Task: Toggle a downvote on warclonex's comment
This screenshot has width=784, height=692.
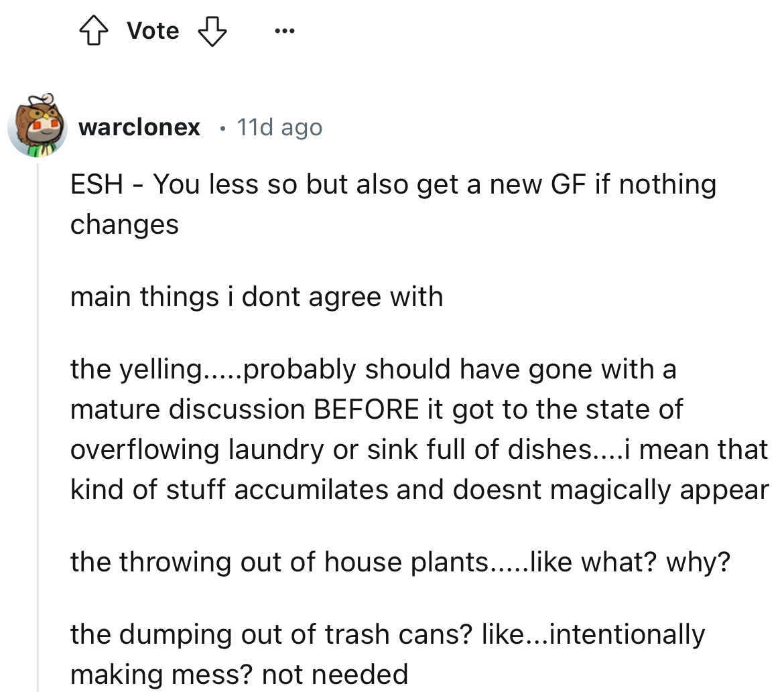Action: pos(211,29)
